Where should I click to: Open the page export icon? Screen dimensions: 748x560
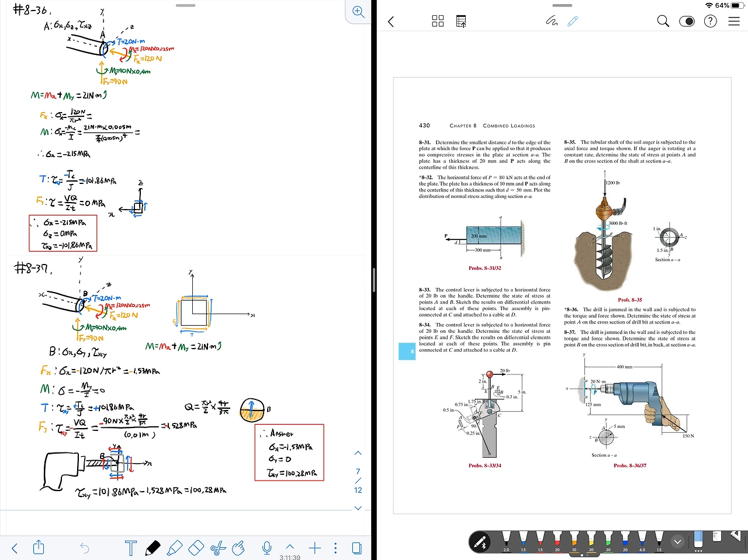(x=461, y=22)
